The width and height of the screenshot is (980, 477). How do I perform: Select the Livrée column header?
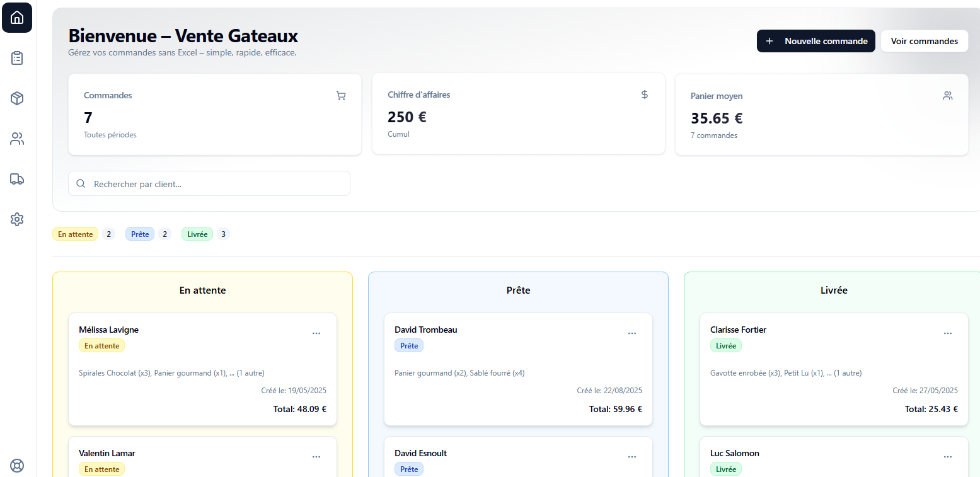[834, 290]
